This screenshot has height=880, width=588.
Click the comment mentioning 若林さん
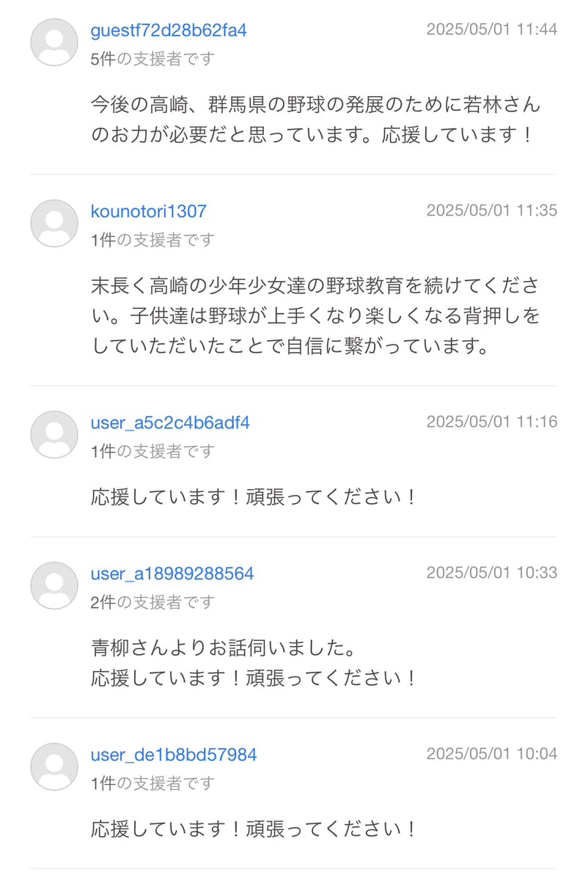tap(315, 120)
